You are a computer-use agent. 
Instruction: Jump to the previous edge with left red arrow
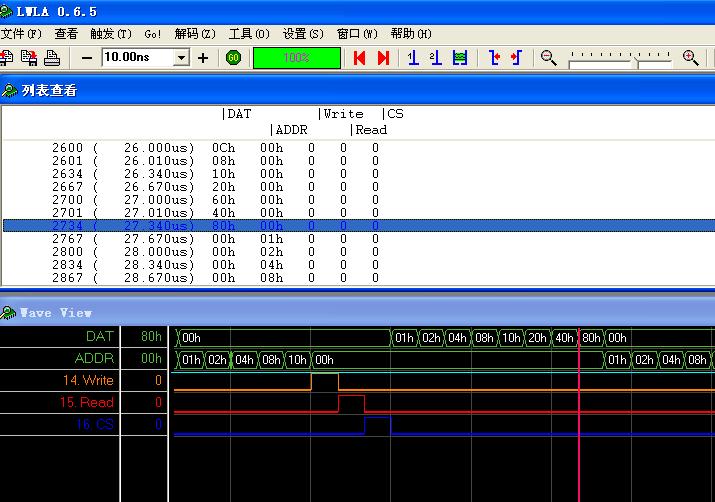[360, 58]
